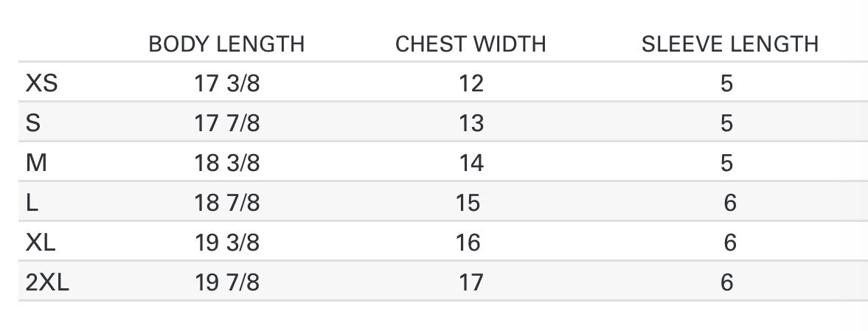This screenshot has height=331, width=868.
Task: Click the 19 3/8 body length cell
Action: pyautogui.click(x=227, y=243)
